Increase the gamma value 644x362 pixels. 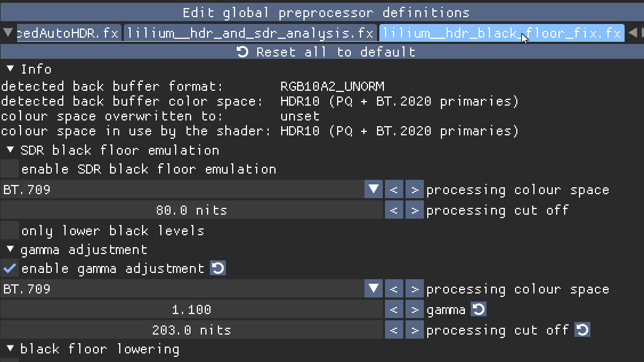tap(415, 309)
